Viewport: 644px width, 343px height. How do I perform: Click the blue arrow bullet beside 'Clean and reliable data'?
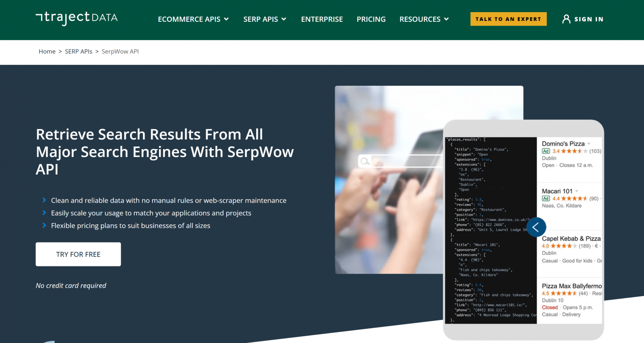tap(44, 200)
